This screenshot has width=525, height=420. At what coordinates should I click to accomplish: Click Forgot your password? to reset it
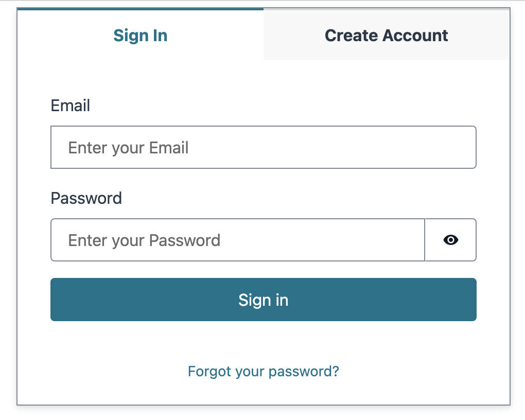click(x=263, y=371)
